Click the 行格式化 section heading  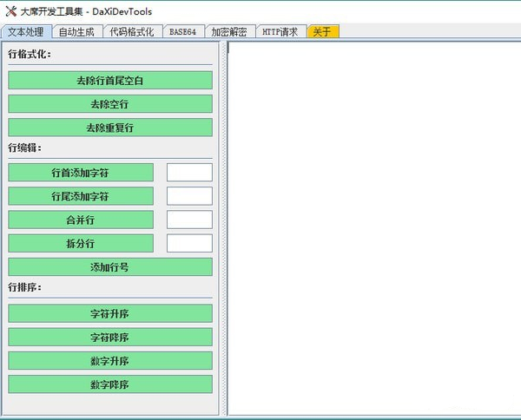(30, 54)
